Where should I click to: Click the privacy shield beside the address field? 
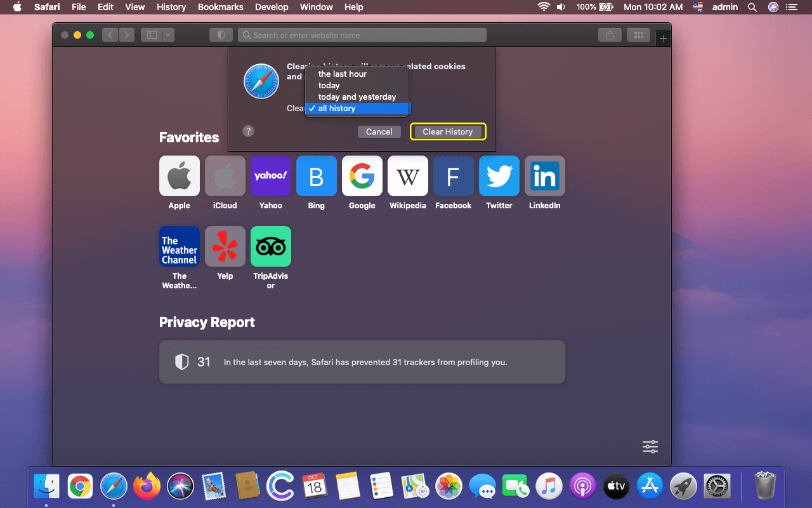[x=221, y=35]
